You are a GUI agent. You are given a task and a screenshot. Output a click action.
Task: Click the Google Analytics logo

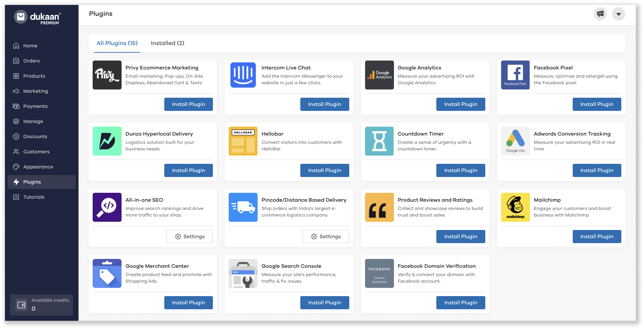(x=379, y=75)
